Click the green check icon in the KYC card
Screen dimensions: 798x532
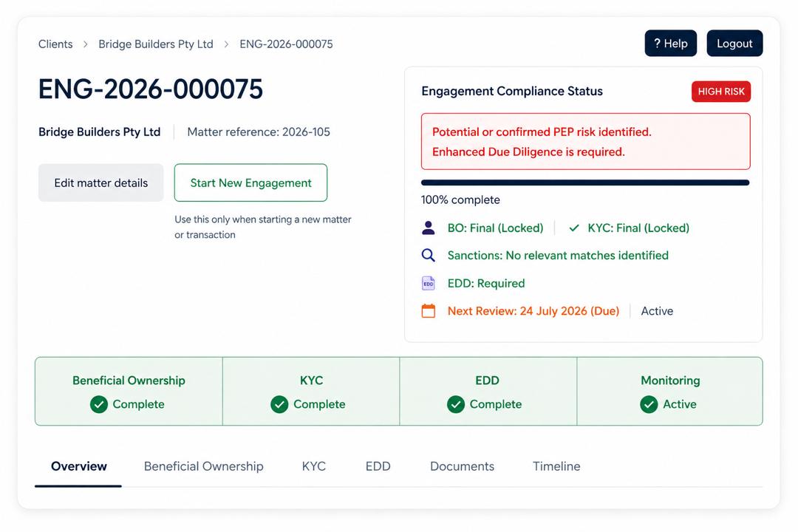(x=279, y=404)
